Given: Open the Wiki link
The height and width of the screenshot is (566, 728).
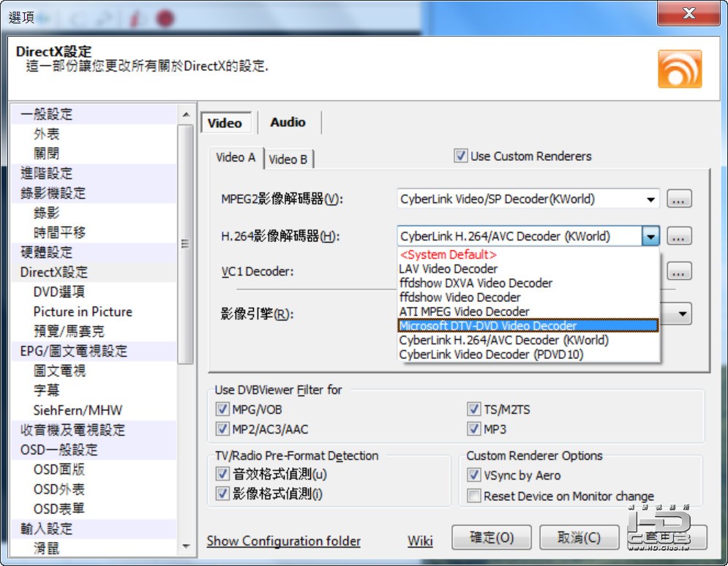Looking at the screenshot, I should tap(420, 541).
